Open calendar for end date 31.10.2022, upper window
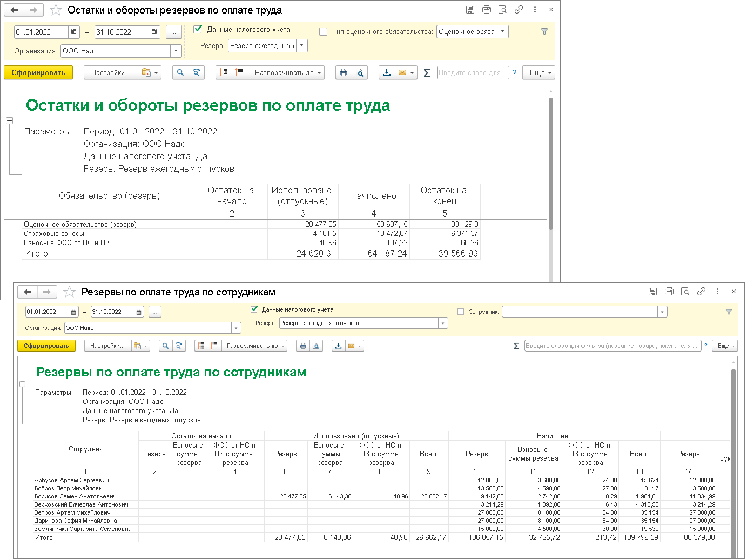This screenshot has height=560, width=747. pos(154,32)
